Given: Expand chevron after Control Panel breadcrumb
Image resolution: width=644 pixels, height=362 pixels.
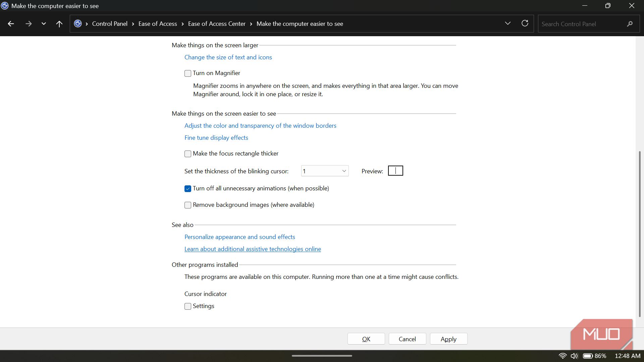Looking at the screenshot, I should 133,24.
